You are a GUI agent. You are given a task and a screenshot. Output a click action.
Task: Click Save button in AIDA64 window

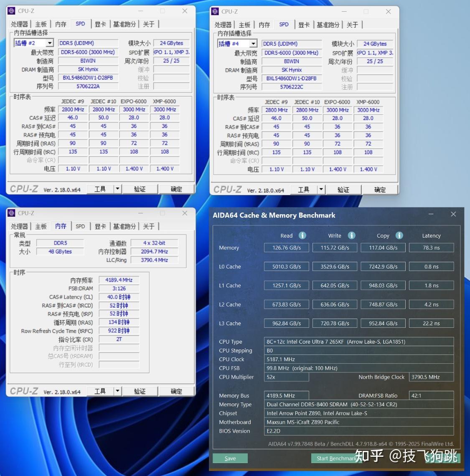coord(230,458)
